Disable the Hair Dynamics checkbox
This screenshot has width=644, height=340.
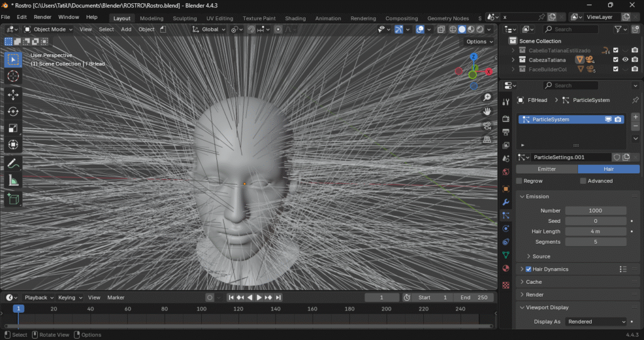(x=528, y=269)
